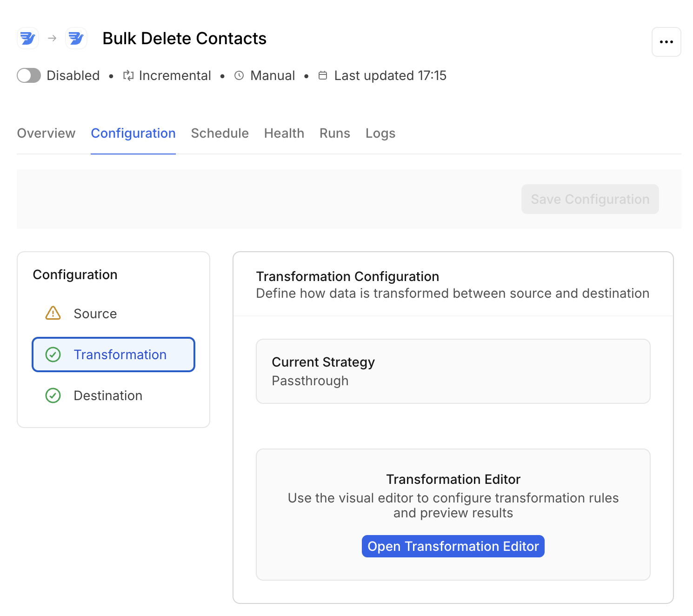Click the clock icon beside Manual
The image size is (693, 616).
[239, 75]
